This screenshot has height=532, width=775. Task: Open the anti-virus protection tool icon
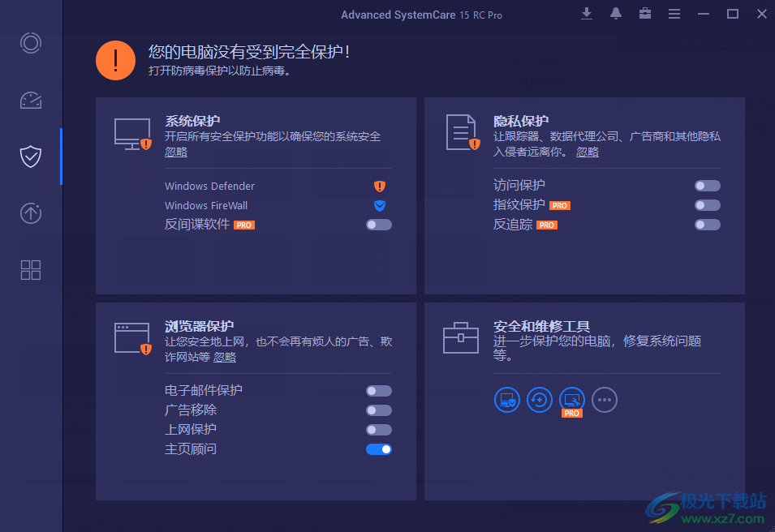(506, 399)
